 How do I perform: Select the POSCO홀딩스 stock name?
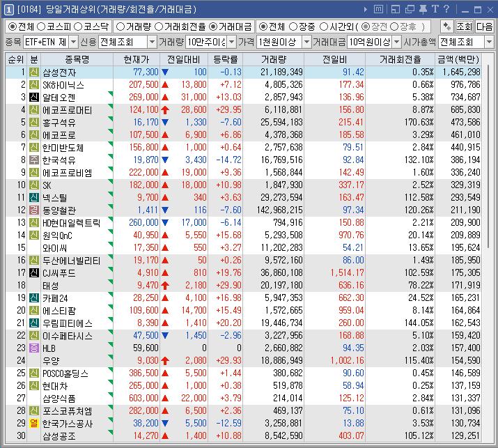[65, 373]
